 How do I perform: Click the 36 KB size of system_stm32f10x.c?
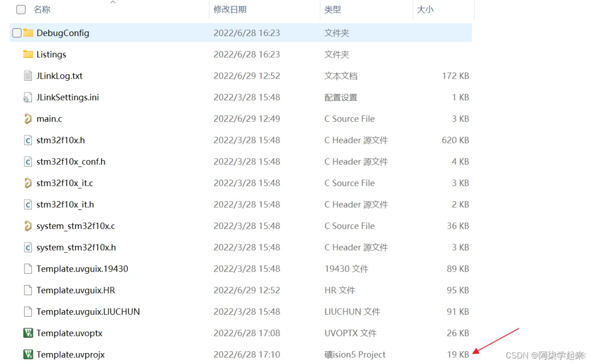(x=458, y=226)
